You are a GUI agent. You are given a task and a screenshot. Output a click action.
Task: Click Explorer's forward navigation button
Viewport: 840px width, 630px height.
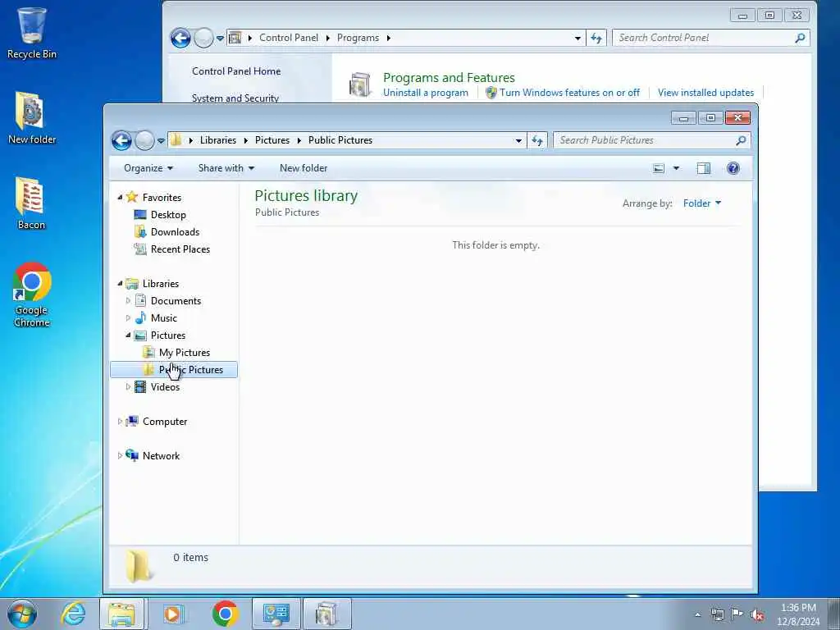tap(144, 141)
